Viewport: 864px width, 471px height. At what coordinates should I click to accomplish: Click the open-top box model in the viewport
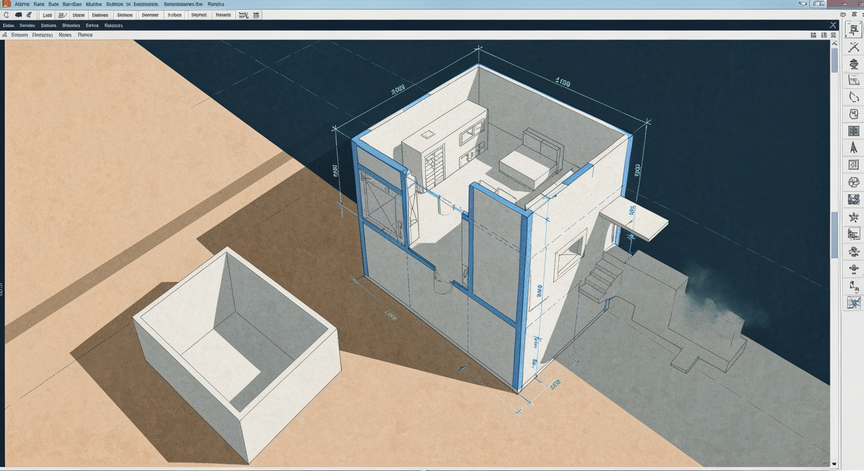(236, 354)
